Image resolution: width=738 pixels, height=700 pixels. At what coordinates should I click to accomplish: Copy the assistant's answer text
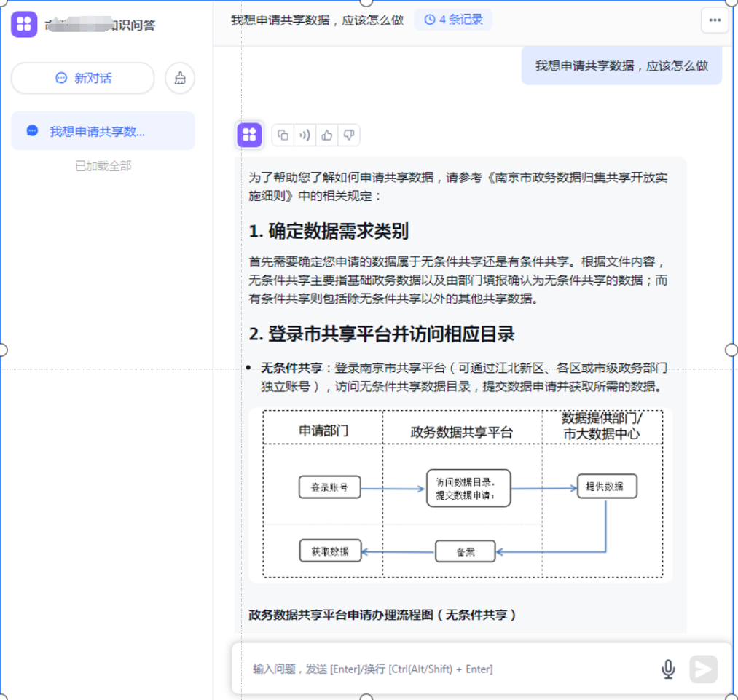pyautogui.click(x=283, y=135)
